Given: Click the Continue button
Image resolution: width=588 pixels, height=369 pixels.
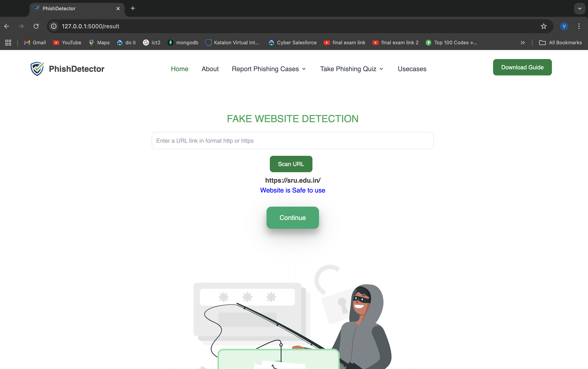Looking at the screenshot, I should 293,218.
